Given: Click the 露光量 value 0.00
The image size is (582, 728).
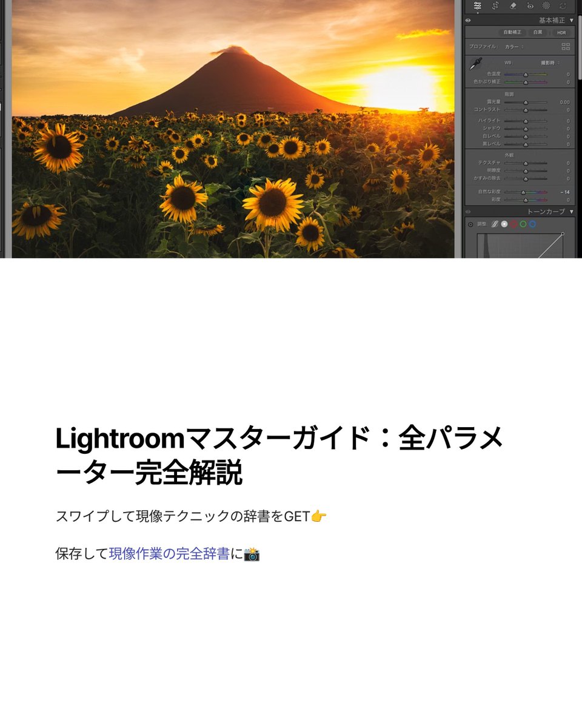Looking at the screenshot, I should click(x=564, y=102).
